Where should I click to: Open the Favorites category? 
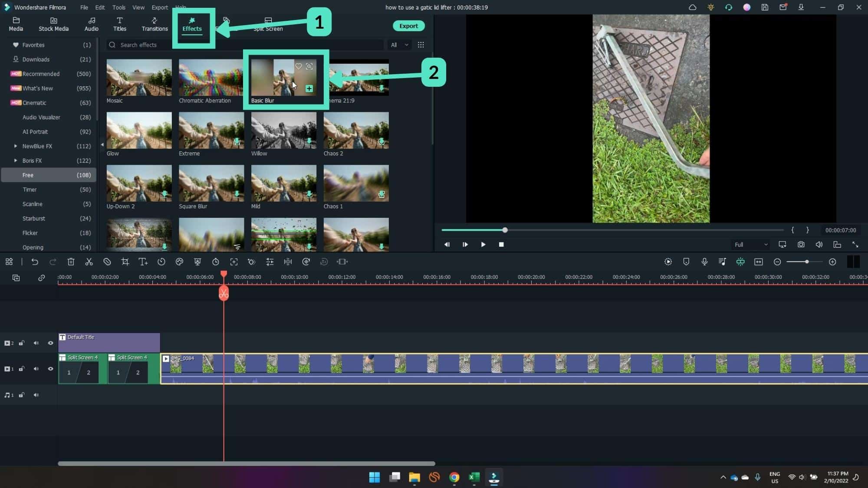(48, 45)
